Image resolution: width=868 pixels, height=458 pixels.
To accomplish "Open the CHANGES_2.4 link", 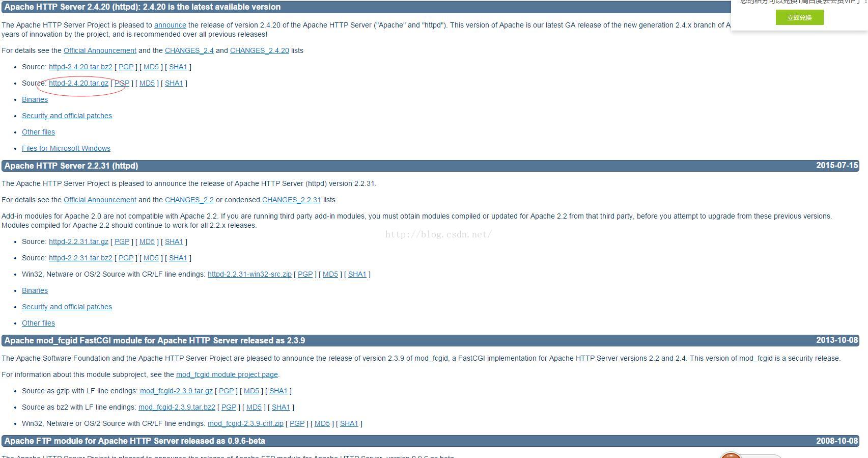I will (x=189, y=50).
